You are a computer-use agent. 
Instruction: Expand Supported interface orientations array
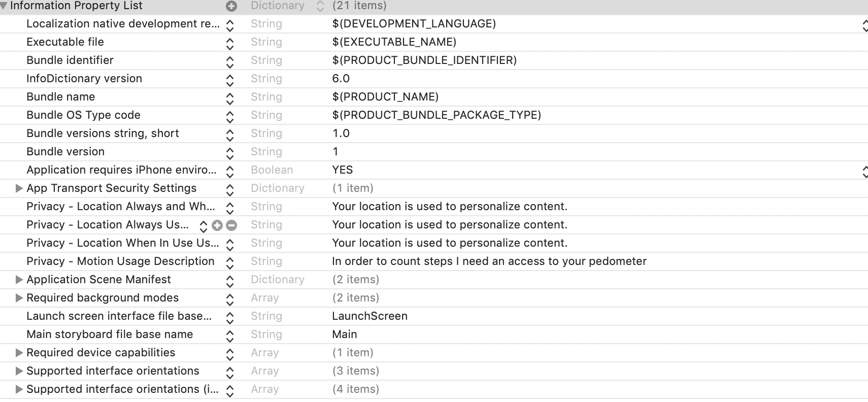(x=19, y=371)
